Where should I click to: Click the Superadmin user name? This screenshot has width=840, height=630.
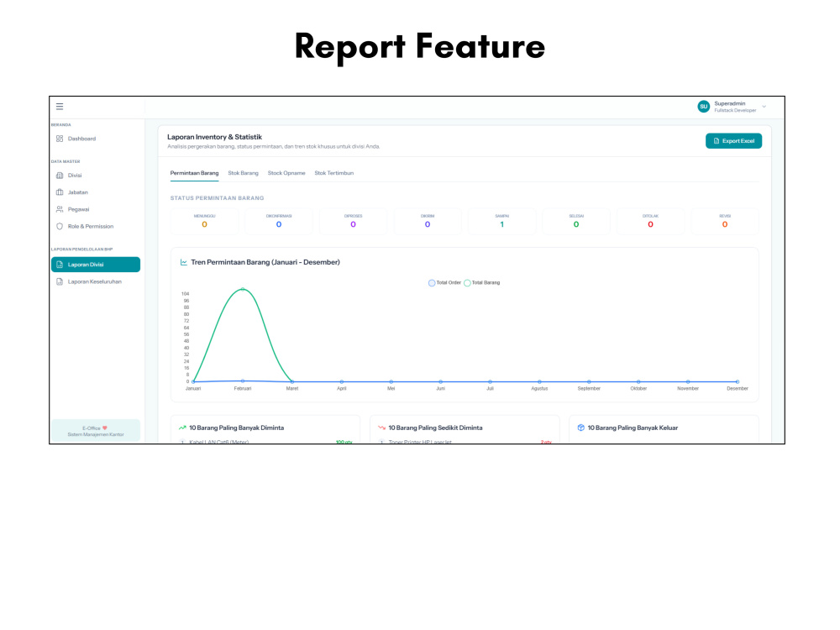point(729,103)
